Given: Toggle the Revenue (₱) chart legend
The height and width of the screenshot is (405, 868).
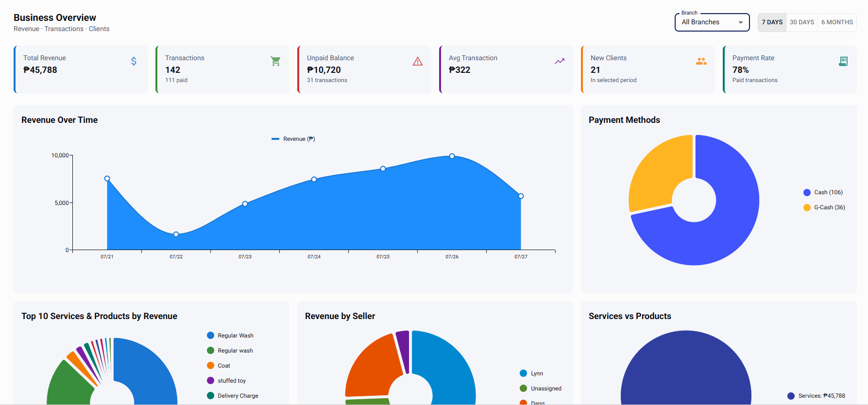Looking at the screenshot, I should click(x=293, y=139).
